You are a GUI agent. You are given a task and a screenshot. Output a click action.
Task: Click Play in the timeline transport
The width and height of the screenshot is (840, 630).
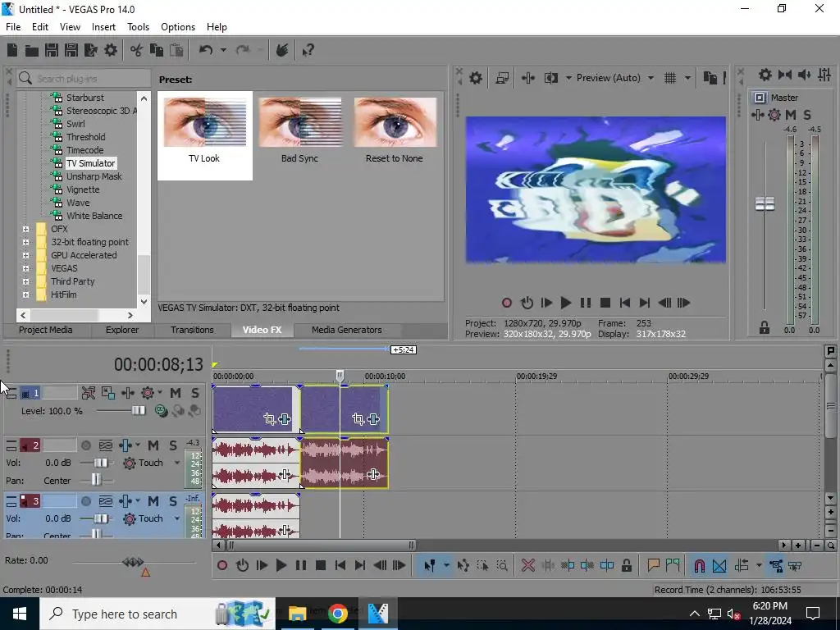pos(281,566)
